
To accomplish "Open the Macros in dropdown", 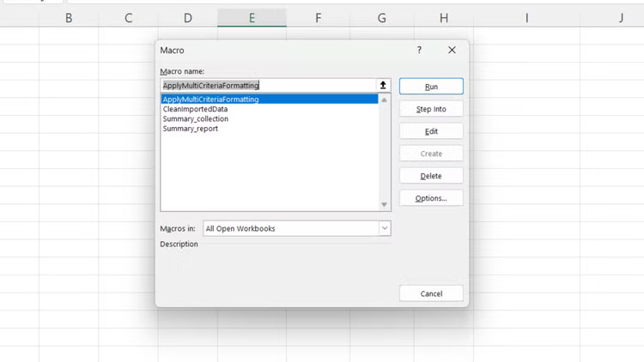I will pos(296,229).
